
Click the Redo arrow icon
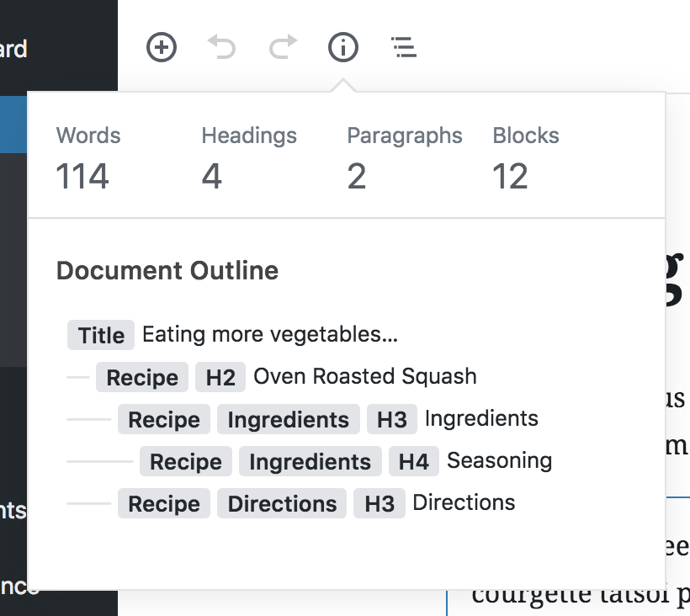[x=283, y=46]
